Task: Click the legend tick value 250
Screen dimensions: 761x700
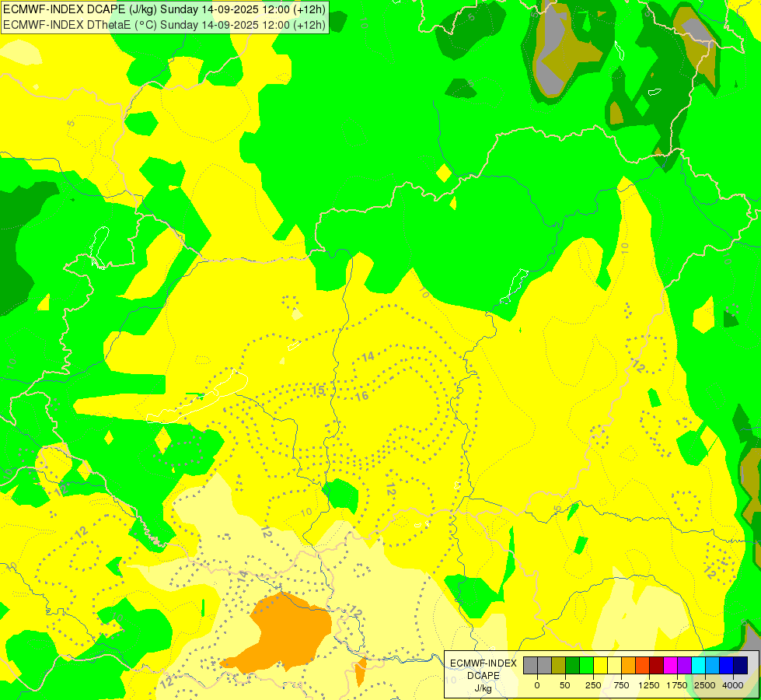Action: 593,685
